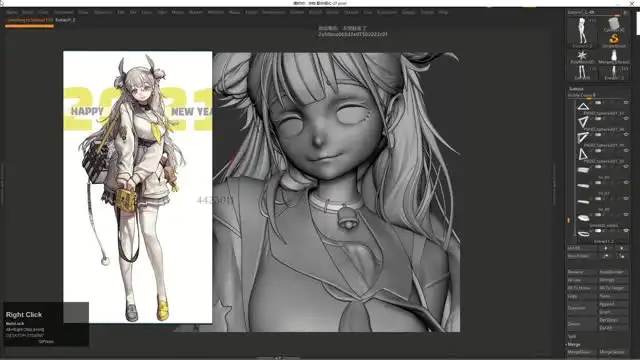Click the New Folder button

coord(582,256)
